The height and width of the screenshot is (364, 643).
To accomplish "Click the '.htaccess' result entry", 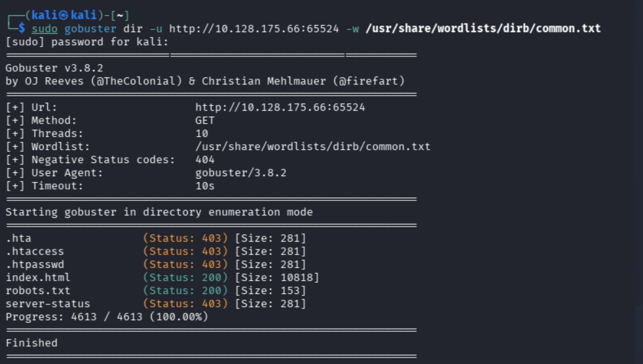I will [x=35, y=251].
